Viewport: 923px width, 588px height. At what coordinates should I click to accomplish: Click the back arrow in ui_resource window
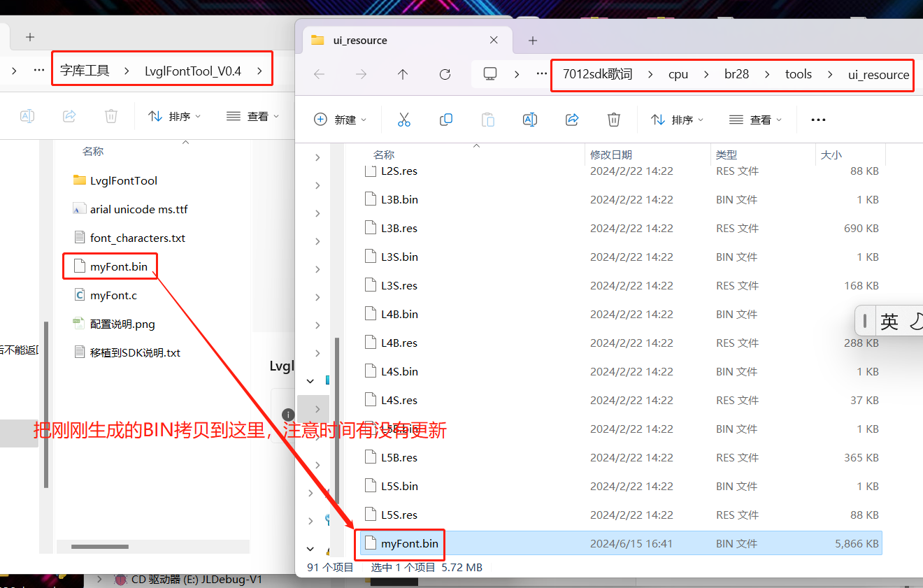coord(319,74)
